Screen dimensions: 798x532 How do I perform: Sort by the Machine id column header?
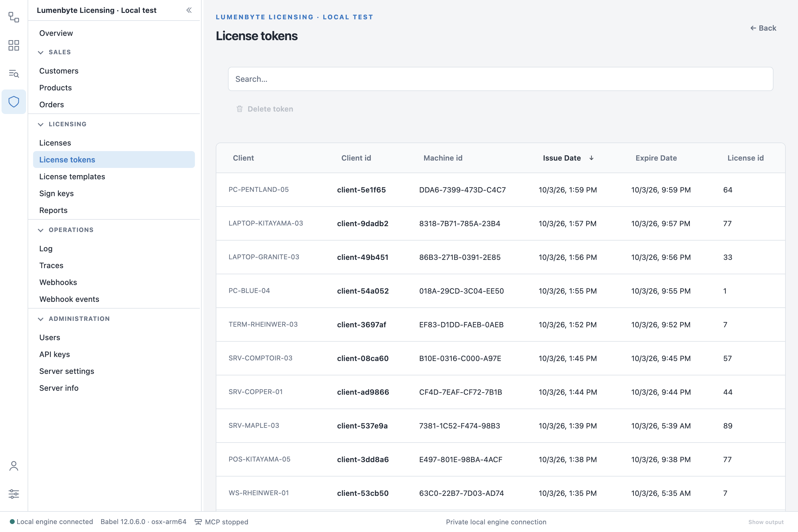[443, 158]
